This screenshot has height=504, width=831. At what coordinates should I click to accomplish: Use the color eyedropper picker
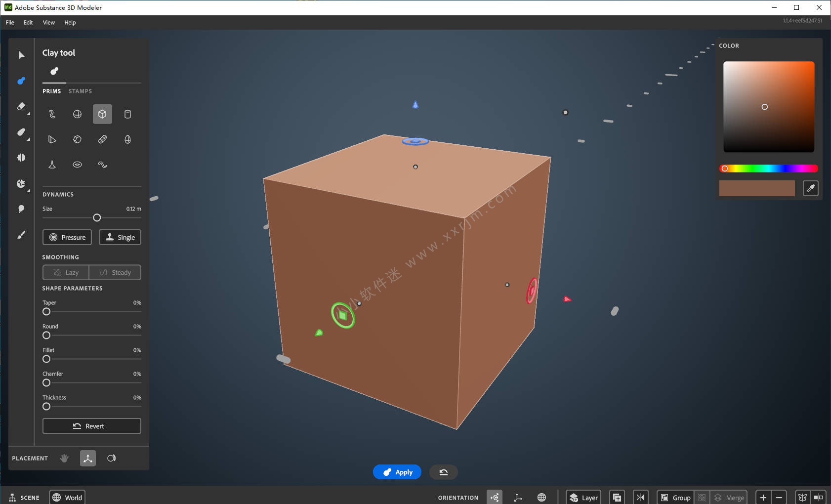(810, 188)
